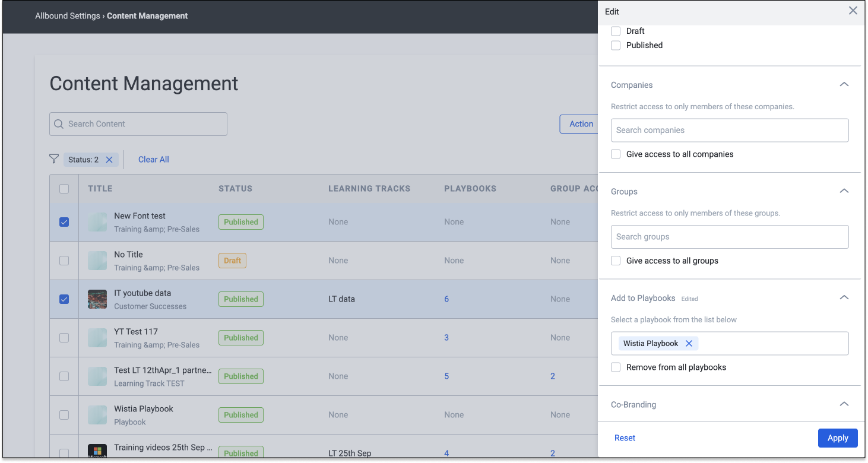Click the LEARNING TRACKS column header

coord(369,189)
